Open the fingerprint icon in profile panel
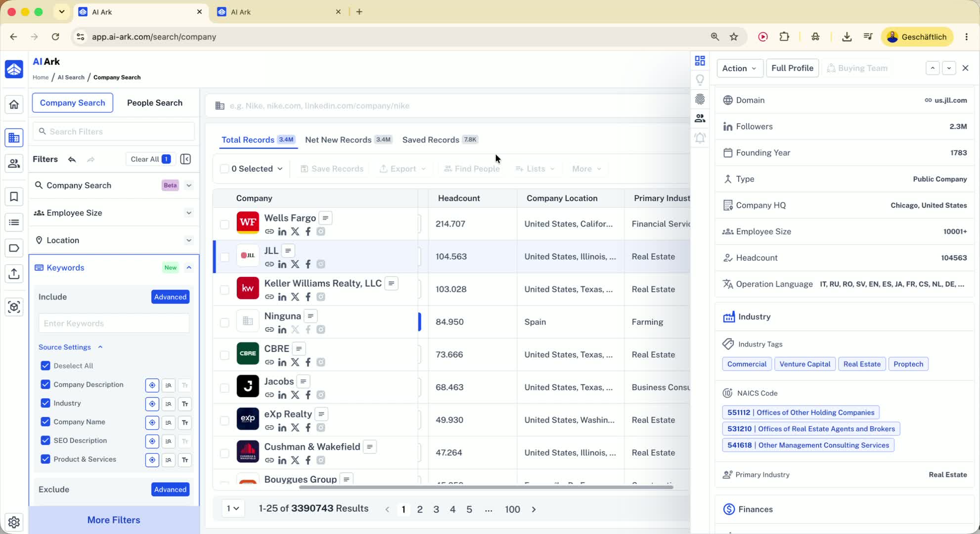This screenshot has width=980, height=534. [x=700, y=99]
